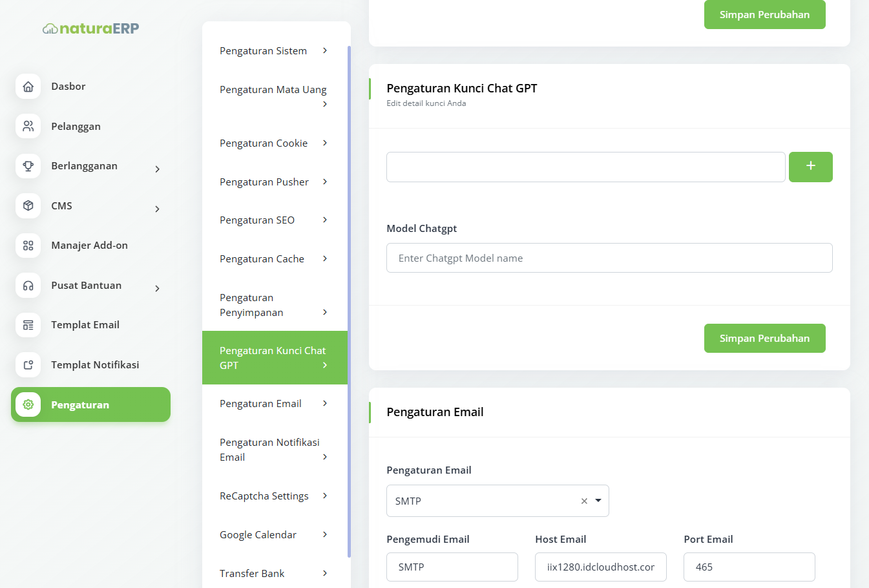Go to ReCaptcha Settings section
The width and height of the screenshot is (869, 588).
[x=275, y=496]
